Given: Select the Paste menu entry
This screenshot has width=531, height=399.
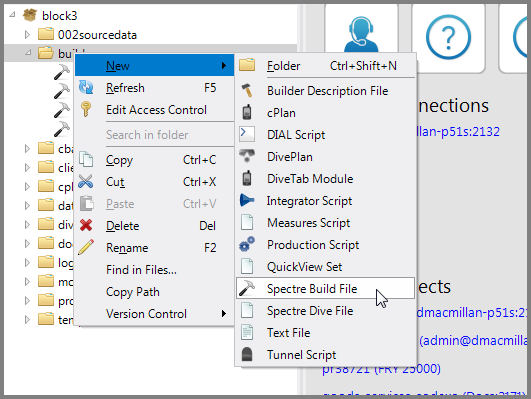Looking at the screenshot, I should [154, 204].
